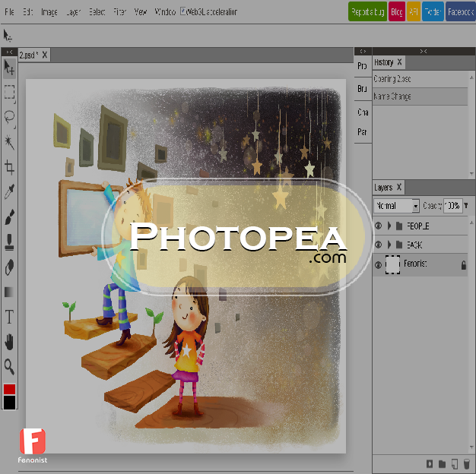Collapse the right panel group arrows
This screenshot has width=476, height=474.
pyautogui.click(x=424, y=51)
